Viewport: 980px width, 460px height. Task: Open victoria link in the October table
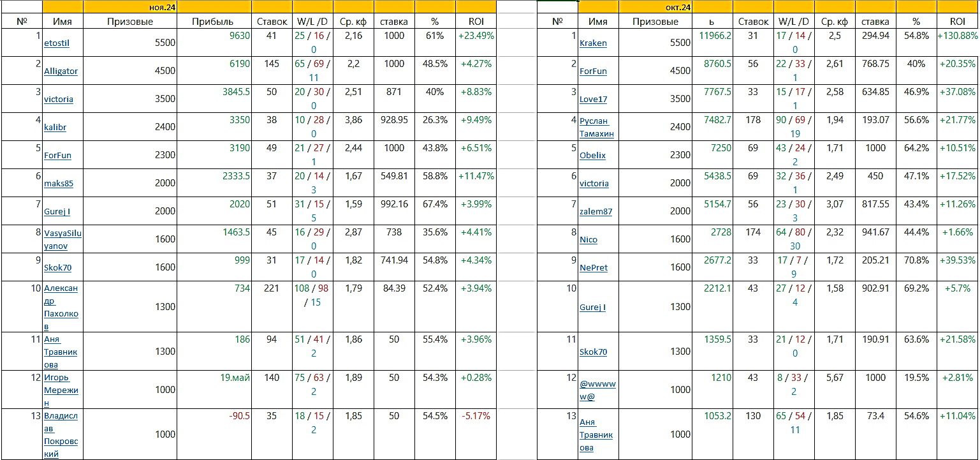click(x=594, y=183)
